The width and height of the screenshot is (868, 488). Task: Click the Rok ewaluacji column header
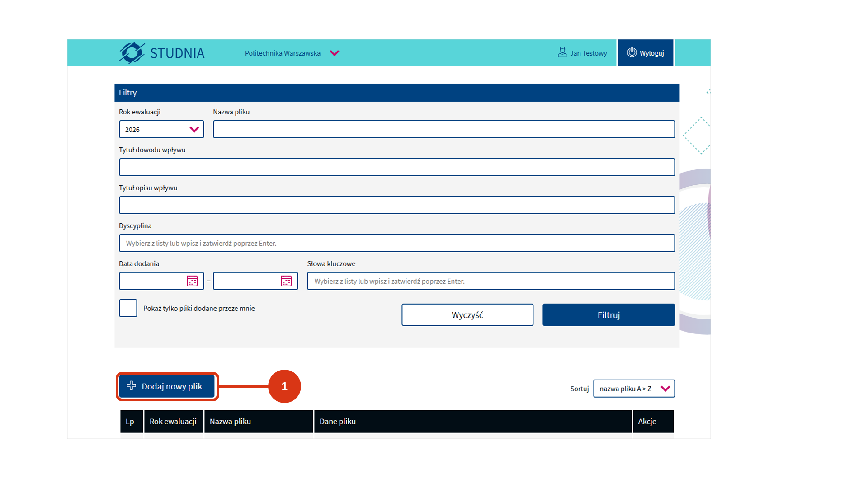tap(173, 422)
